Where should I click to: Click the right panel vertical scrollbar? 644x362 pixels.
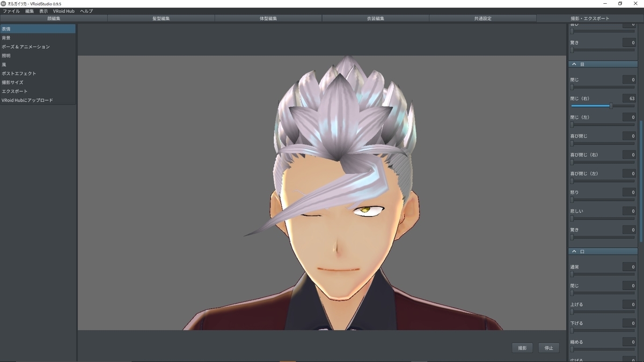click(641, 181)
